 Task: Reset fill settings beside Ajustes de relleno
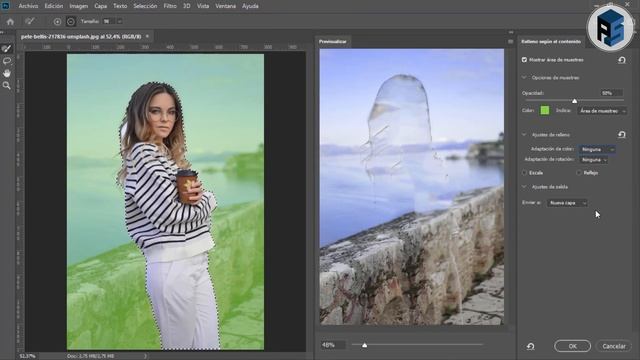point(622,134)
